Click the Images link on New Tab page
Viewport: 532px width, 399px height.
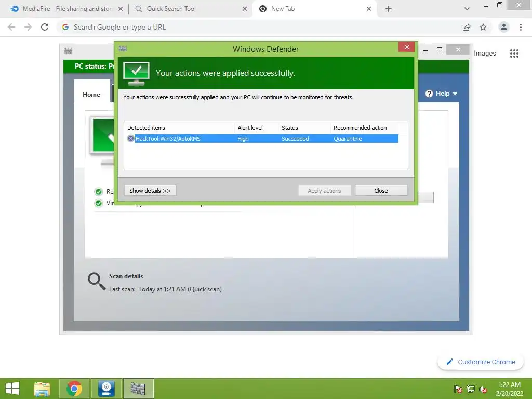485,54
